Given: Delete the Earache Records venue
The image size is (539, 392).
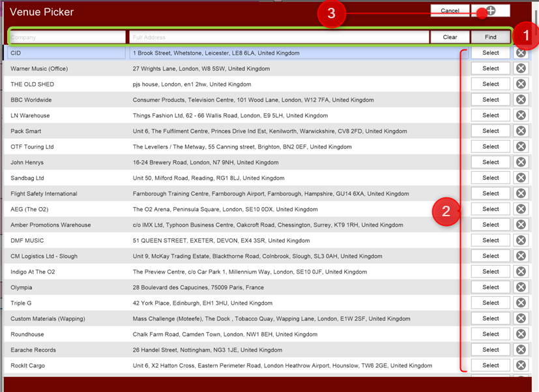Looking at the screenshot, I should [x=521, y=350].
